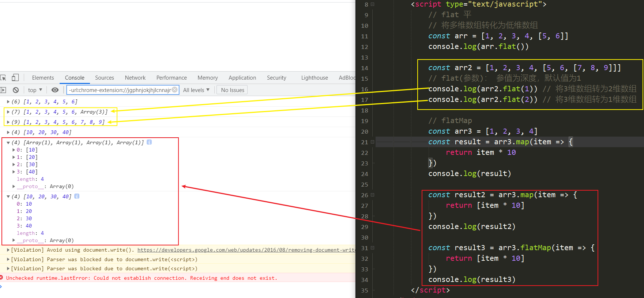Viewport: 644px width, 298px height.
Task: Switch to the Elements tab
Action: [x=43, y=78]
